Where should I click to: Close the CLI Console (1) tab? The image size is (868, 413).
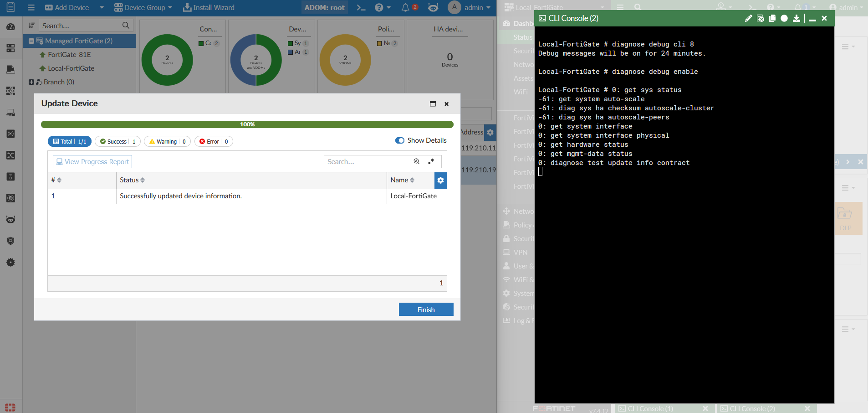(x=705, y=408)
